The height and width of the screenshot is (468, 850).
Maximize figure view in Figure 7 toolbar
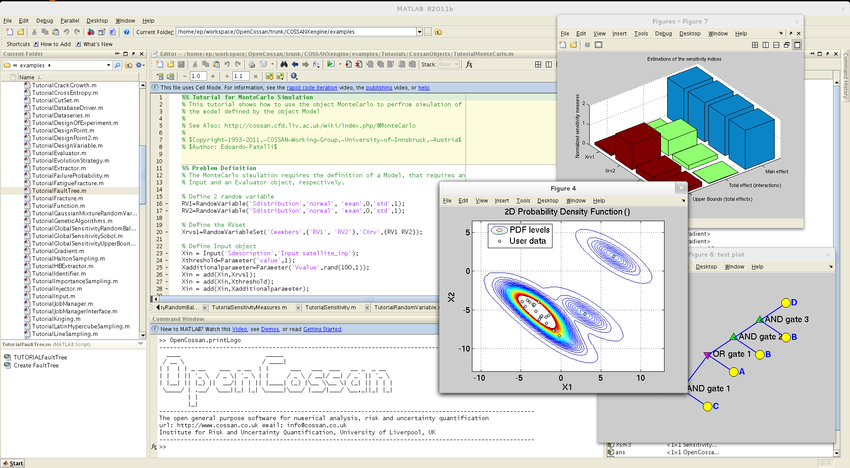797,45
